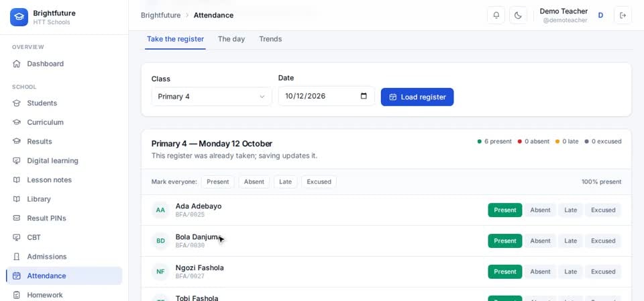Viewport: 644px width, 301px height.
Task: Open Curriculum in the sidebar
Action: [x=64, y=122]
